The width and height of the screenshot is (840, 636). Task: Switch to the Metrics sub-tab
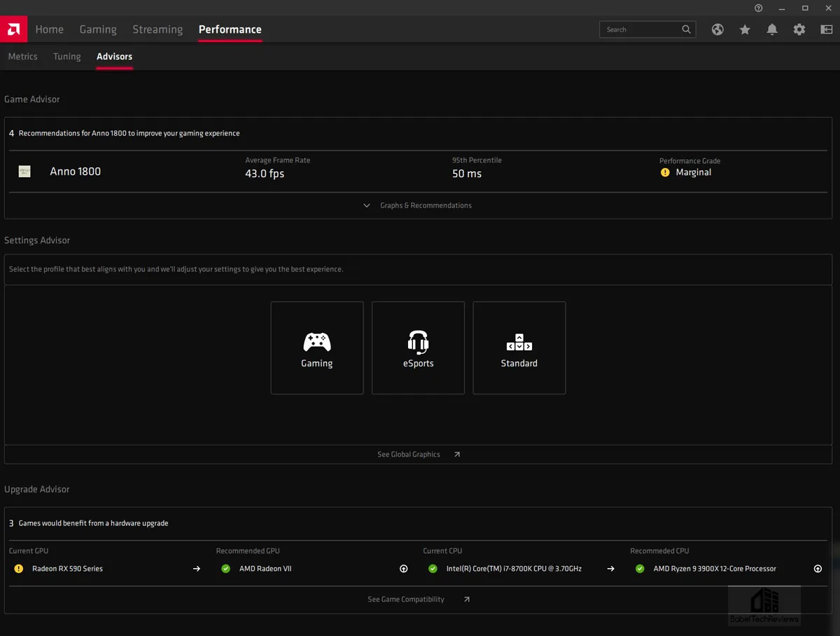point(23,57)
